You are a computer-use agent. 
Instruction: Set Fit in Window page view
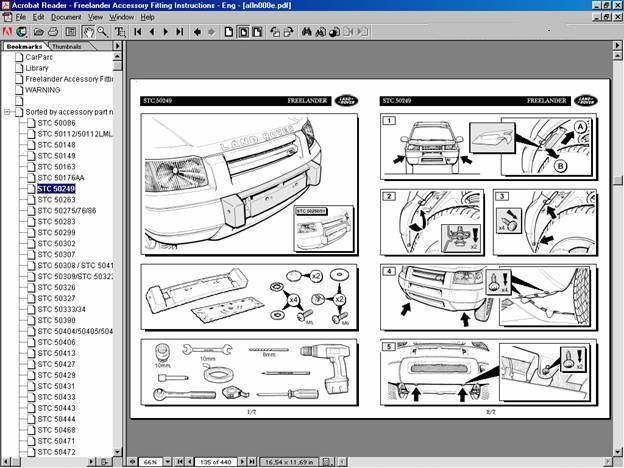(x=243, y=32)
